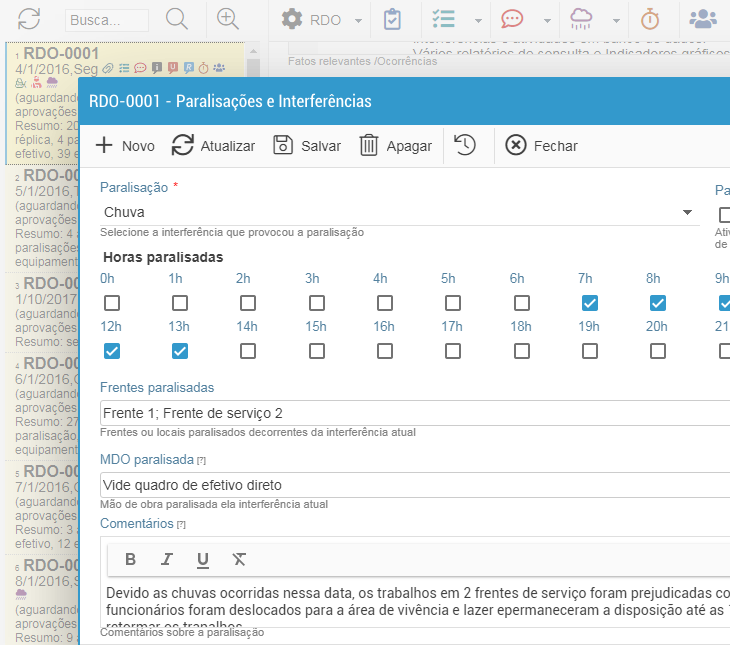Click the strikethrough clear-format icon
The image size is (730, 645).
point(238,559)
